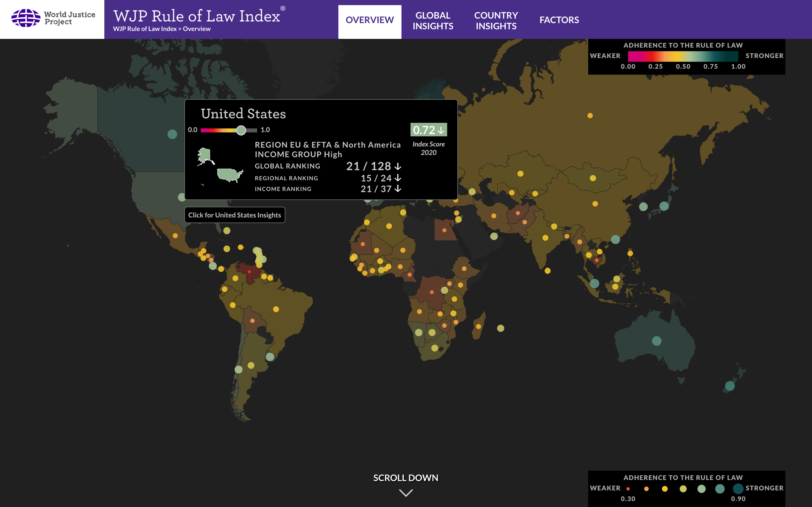Scroll down using the SCROLL DOWN button
The height and width of the screenshot is (507, 812).
click(x=406, y=492)
